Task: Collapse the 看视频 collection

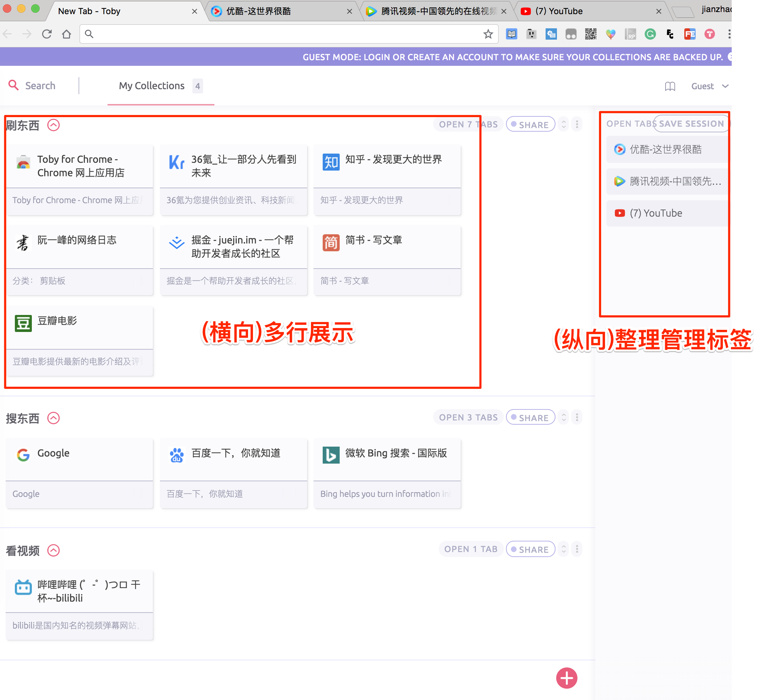Action: click(53, 550)
